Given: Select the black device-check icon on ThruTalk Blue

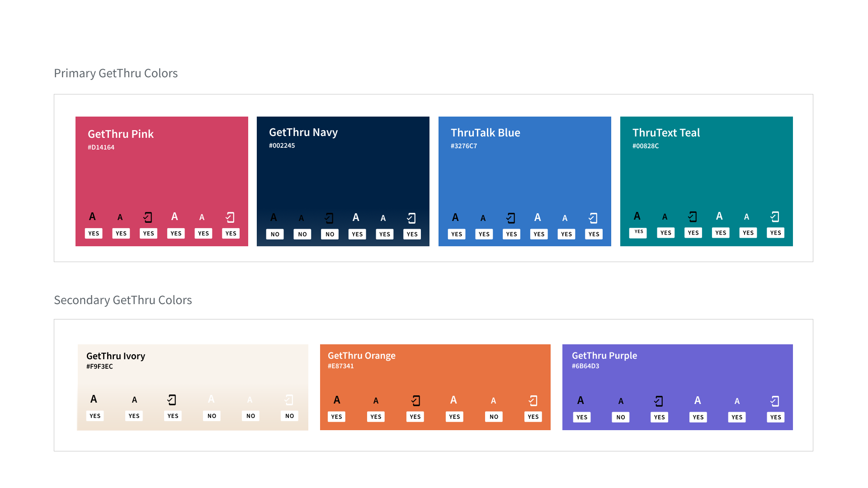Looking at the screenshot, I should (x=511, y=218).
